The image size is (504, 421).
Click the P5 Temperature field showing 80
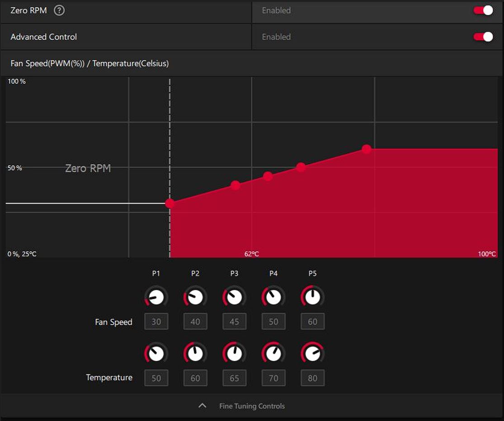point(312,378)
